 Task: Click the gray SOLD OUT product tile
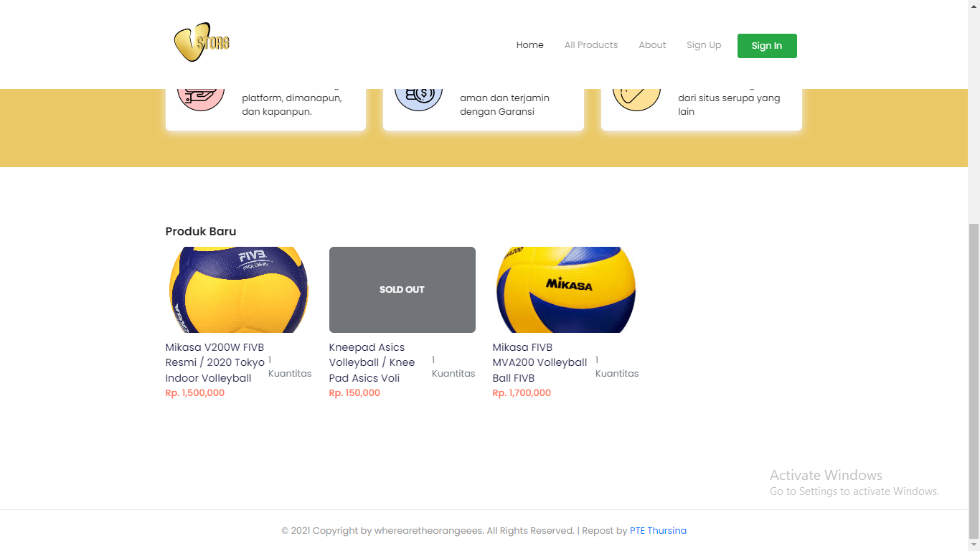(x=402, y=290)
